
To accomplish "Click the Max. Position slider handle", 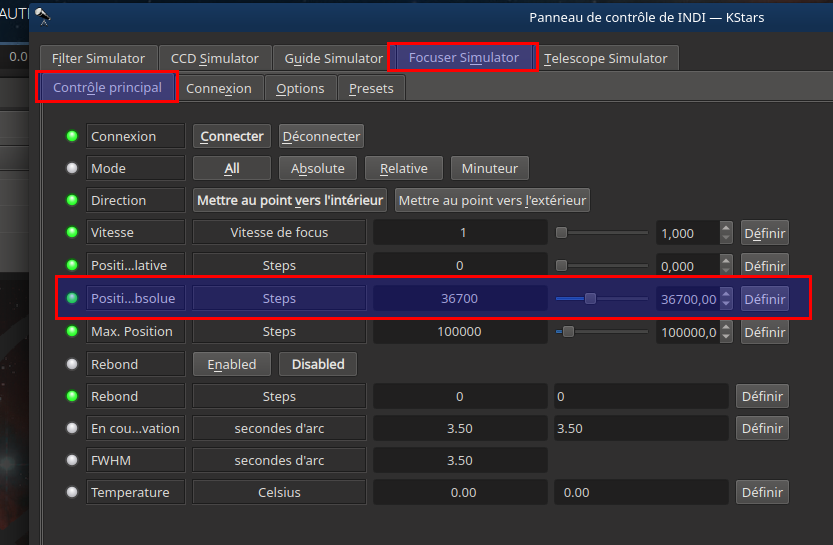I will coord(568,331).
